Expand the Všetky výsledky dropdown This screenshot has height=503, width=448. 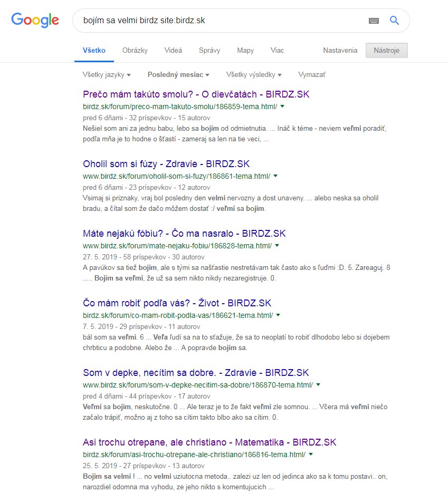(254, 75)
